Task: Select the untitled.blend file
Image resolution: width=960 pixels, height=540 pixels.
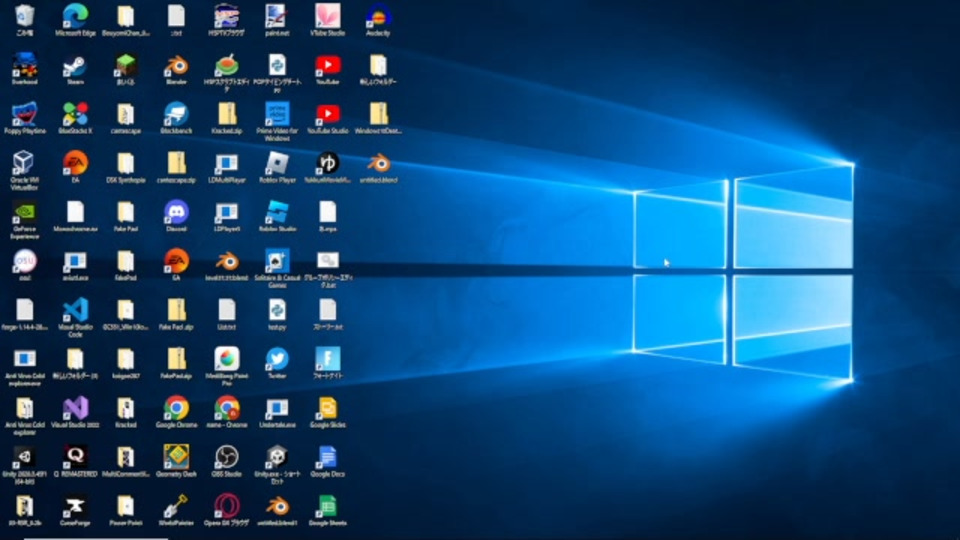Action: point(378,163)
